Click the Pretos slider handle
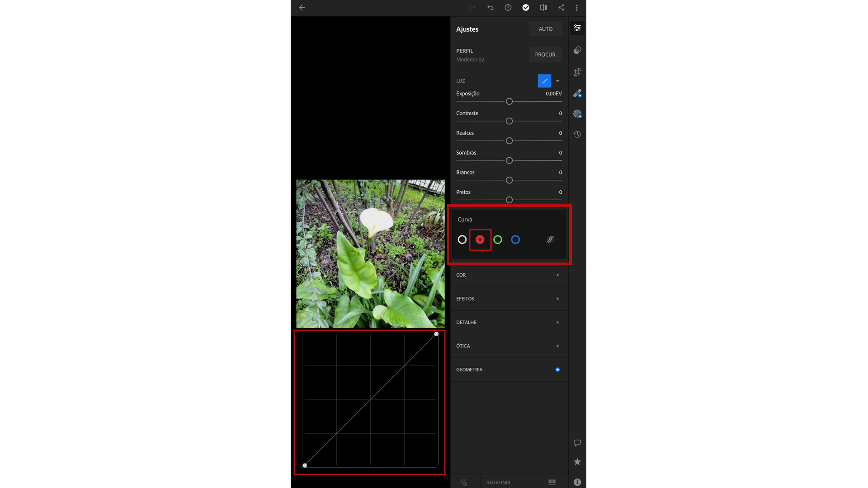The height and width of the screenshot is (488, 868). (509, 200)
